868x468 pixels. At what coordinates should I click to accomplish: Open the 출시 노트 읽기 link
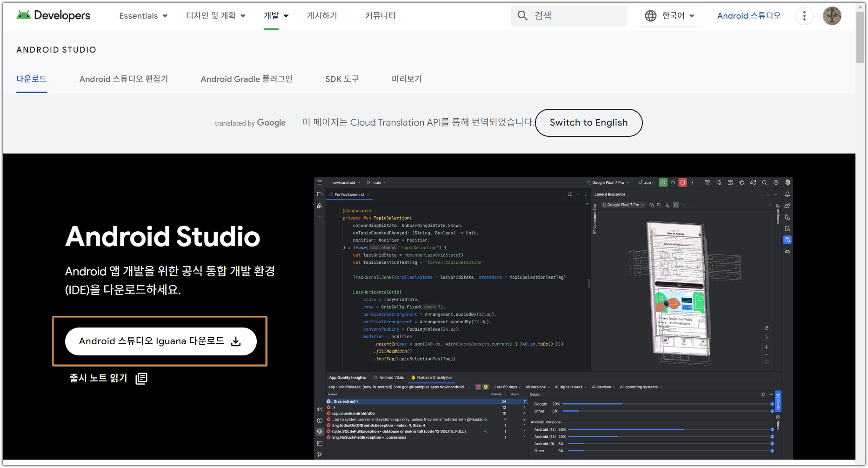108,378
